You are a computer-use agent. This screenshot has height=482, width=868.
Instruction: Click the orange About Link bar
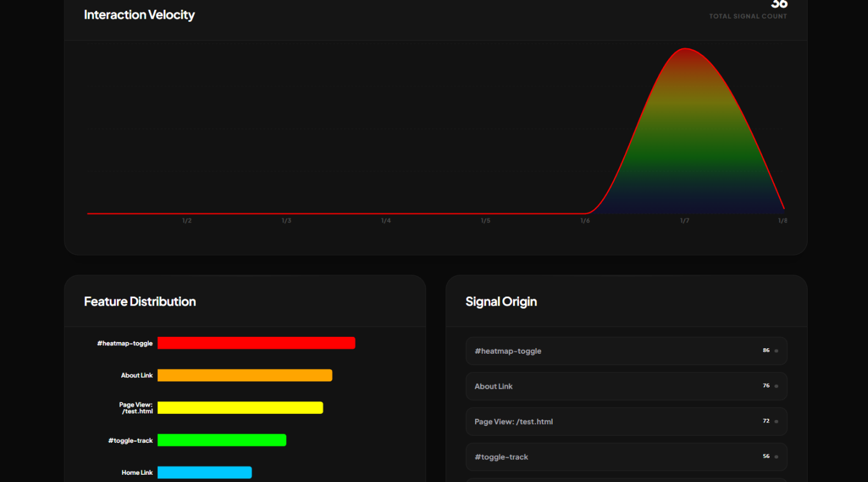pyautogui.click(x=245, y=375)
